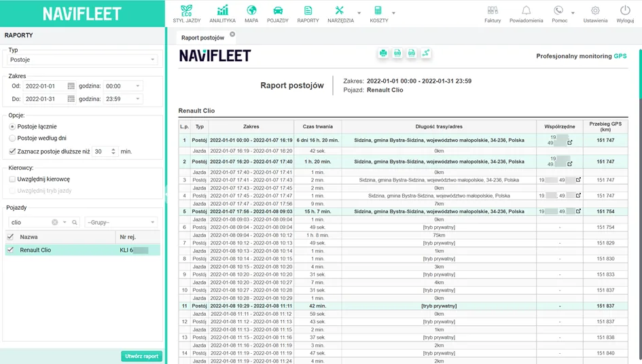Click the NAVIFLEET logo in the sidebar header
Image resolution: width=642 pixels, height=364 pixels.
[82, 14]
